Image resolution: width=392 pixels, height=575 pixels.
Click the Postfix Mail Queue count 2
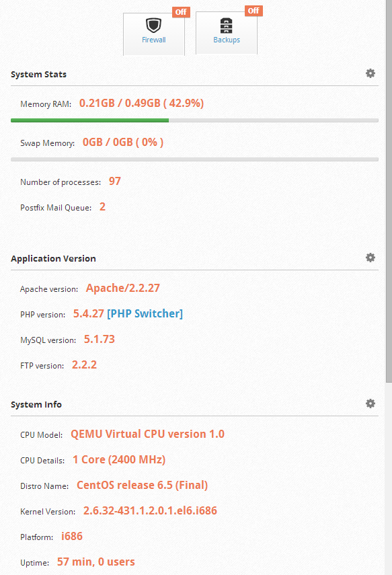click(102, 207)
